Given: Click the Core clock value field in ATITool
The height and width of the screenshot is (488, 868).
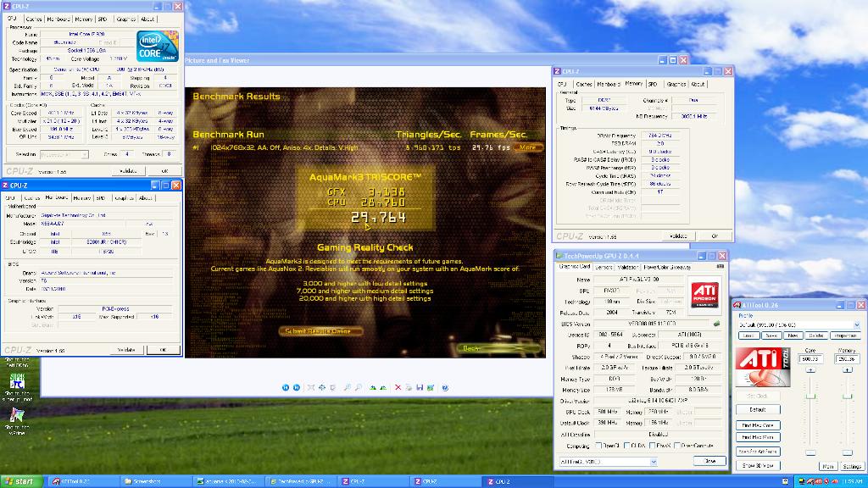Looking at the screenshot, I should point(811,359).
